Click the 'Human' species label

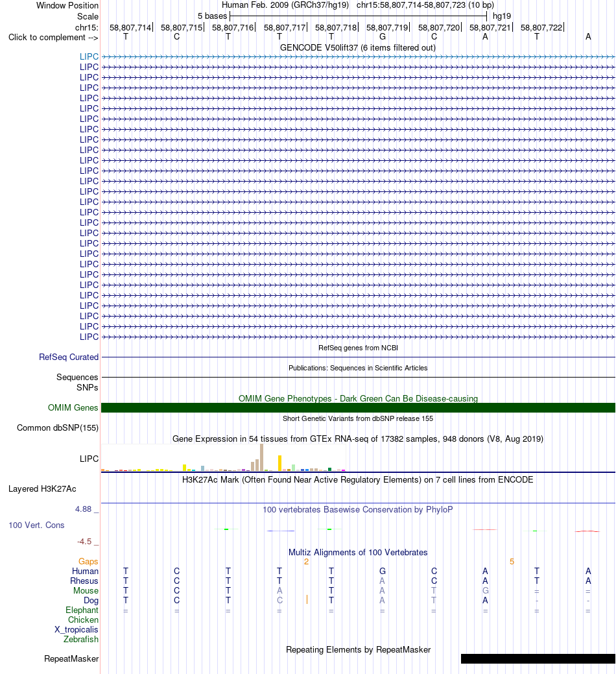coord(85,572)
